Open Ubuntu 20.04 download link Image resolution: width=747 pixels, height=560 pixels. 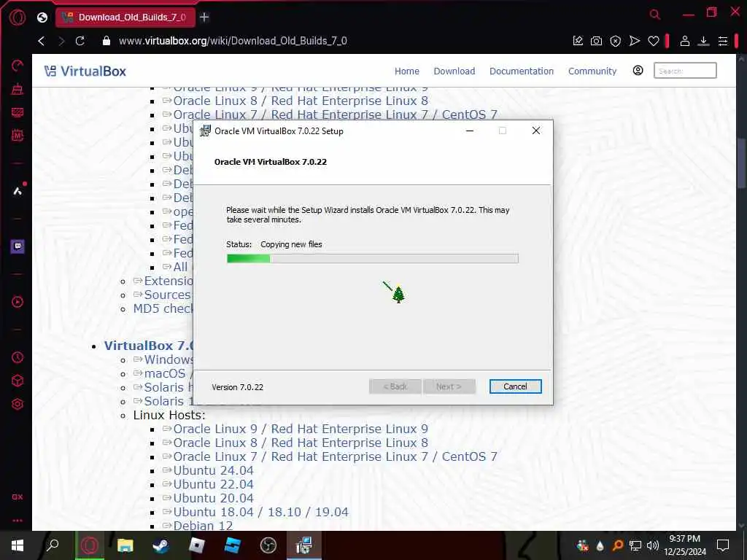[x=214, y=498]
